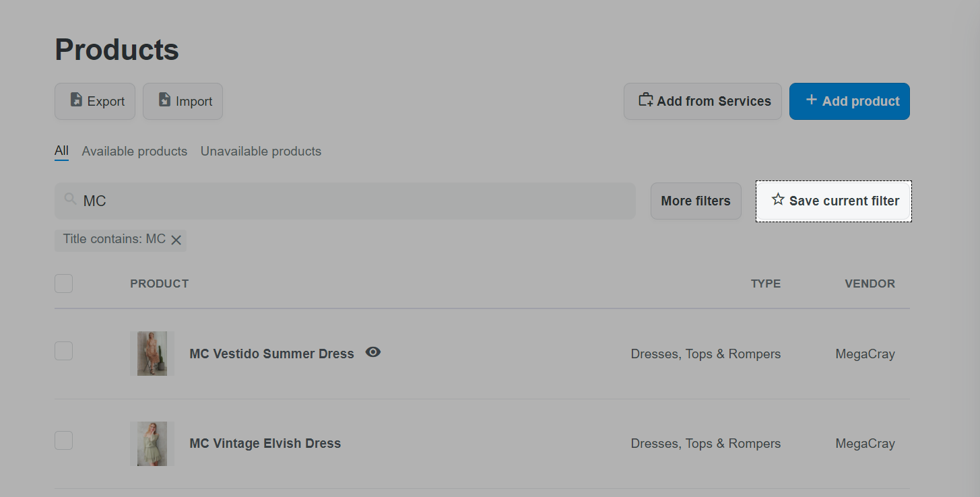Open the MC Vintage Elvish Dress thumbnail
This screenshot has width=980, height=497.
pyautogui.click(x=152, y=443)
